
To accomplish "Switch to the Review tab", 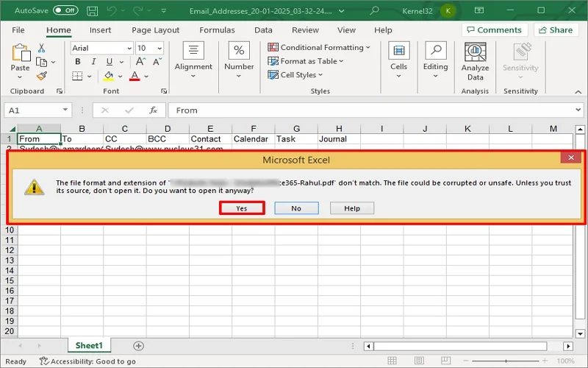I will (305, 30).
